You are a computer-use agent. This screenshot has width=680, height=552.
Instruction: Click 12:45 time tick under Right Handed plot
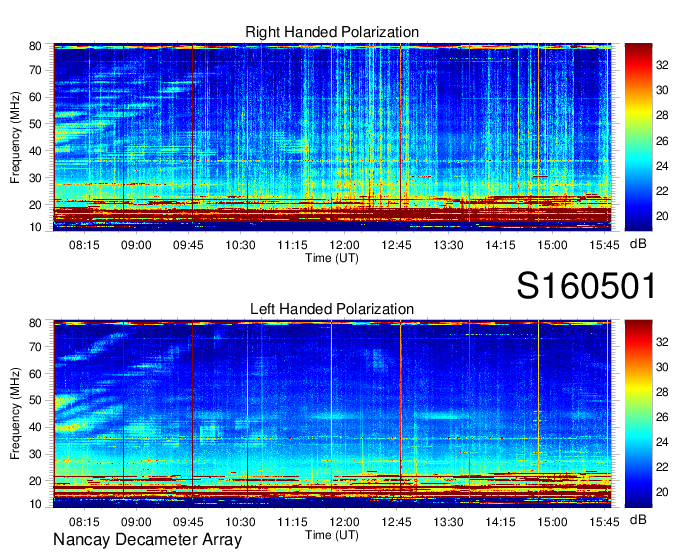pyautogui.click(x=396, y=245)
